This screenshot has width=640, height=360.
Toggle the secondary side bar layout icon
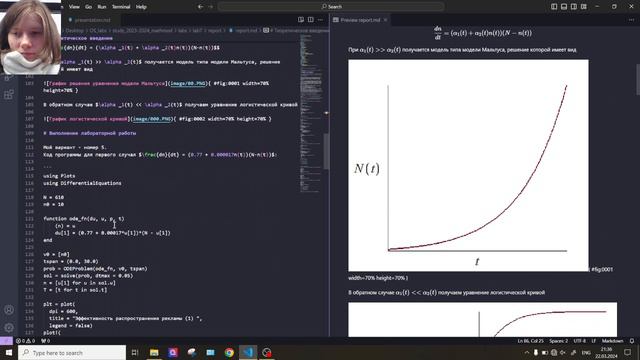point(574,7)
